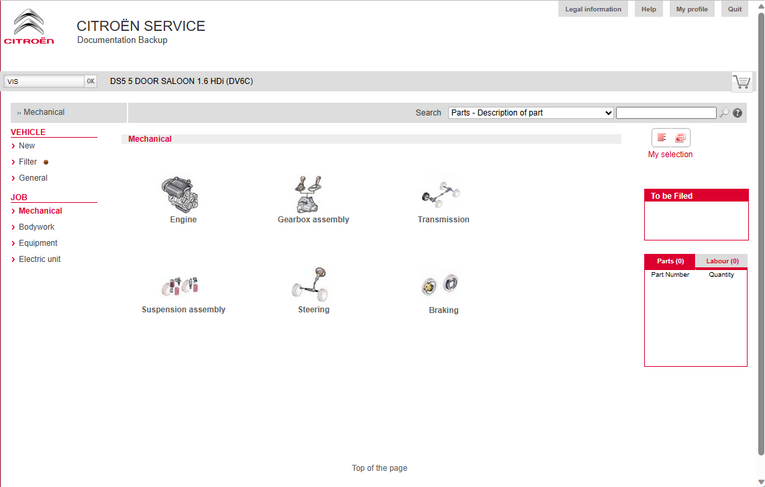Expand the search type dropdown
Viewport: 765px width, 487px height.
530,113
